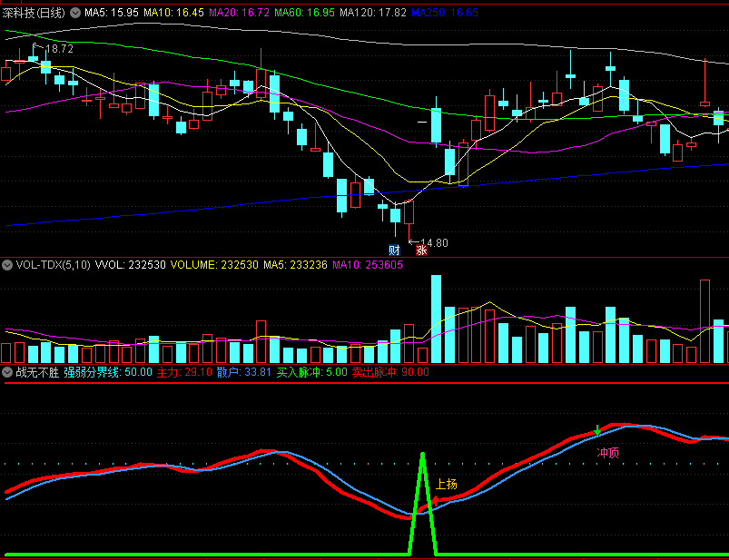Click the 上扬 signal annotation
This screenshot has width=729, height=560.
click(447, 485)
